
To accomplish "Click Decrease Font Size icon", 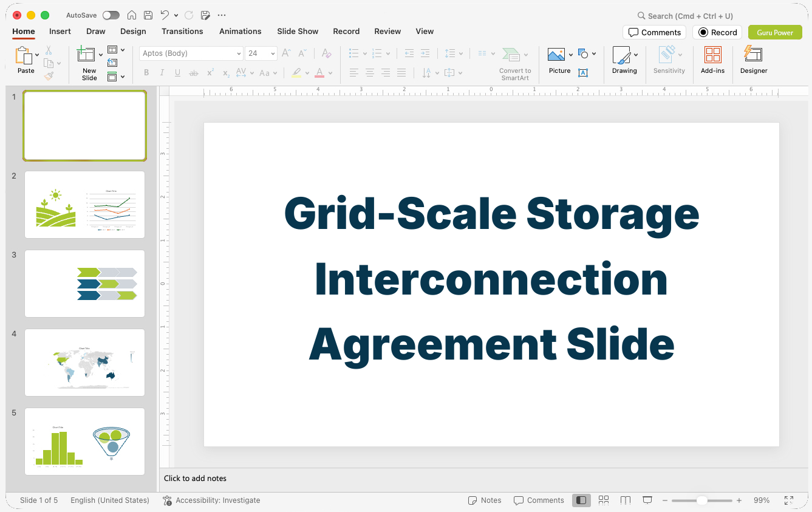I will click(302, 53).
